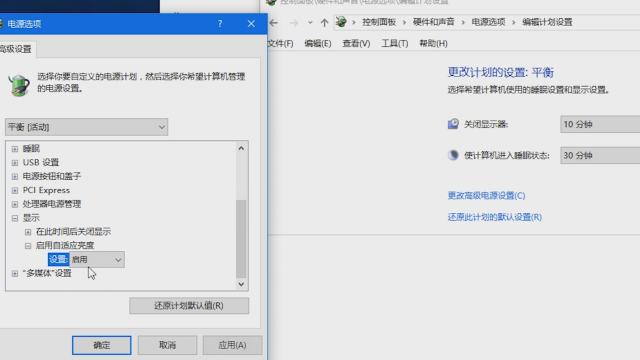Collapse the 显示 tree node
The width and height of the screenshot is (640, 360).
15,218
